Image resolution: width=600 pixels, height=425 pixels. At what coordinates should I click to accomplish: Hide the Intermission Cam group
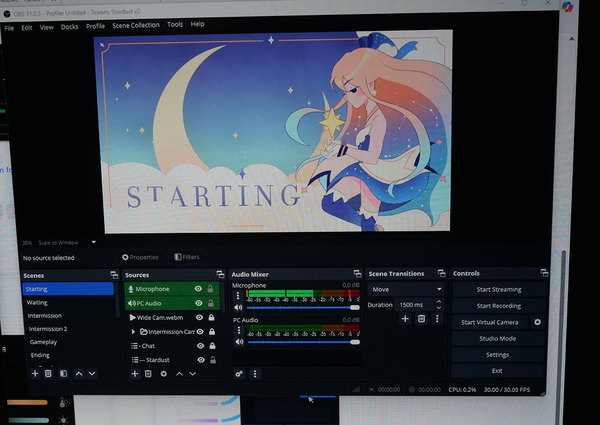[200, 331]
